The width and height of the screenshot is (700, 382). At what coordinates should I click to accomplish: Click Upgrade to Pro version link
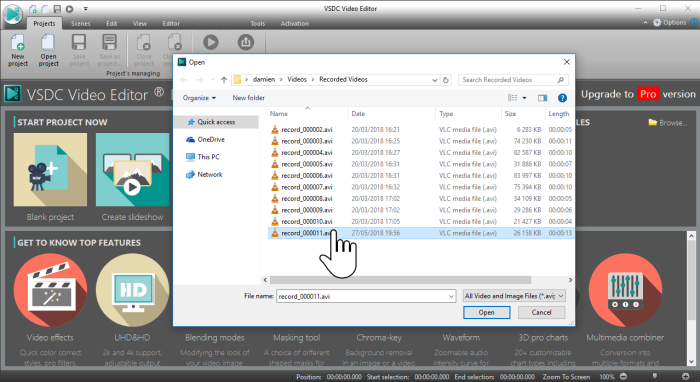click(x=638, y=94)
